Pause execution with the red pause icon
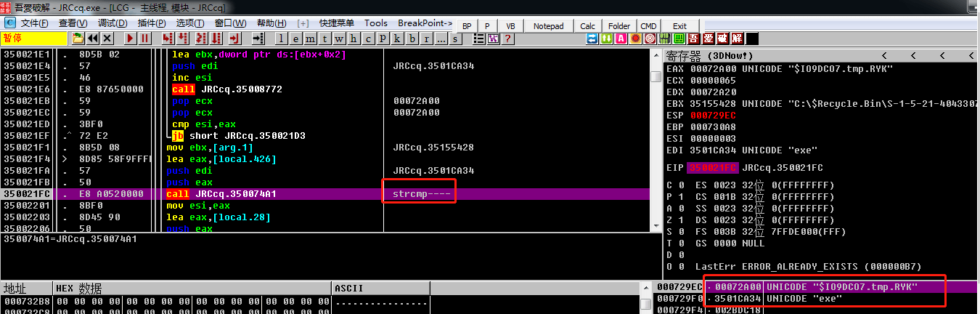980x314 pixels. tap(144, 38)
